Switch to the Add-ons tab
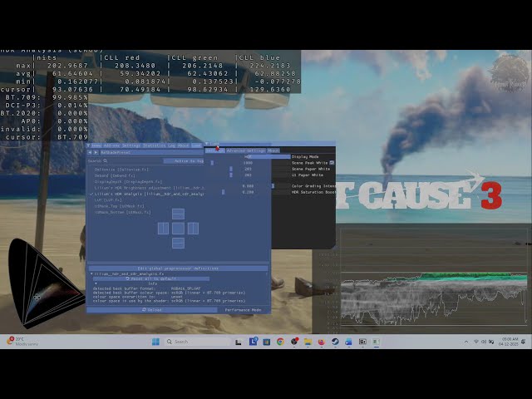This screenshot has height=399, width=532. tap(111, 145)
